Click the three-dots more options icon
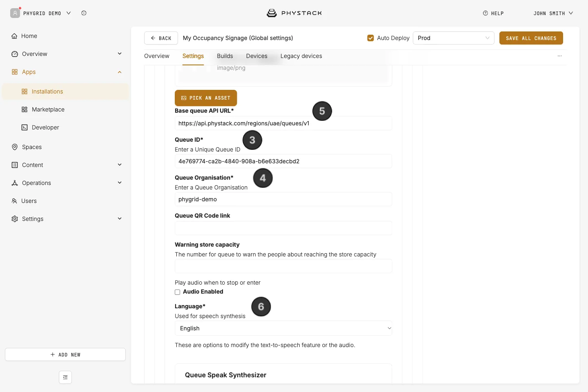The image size is (588, 392). (560, 56)
